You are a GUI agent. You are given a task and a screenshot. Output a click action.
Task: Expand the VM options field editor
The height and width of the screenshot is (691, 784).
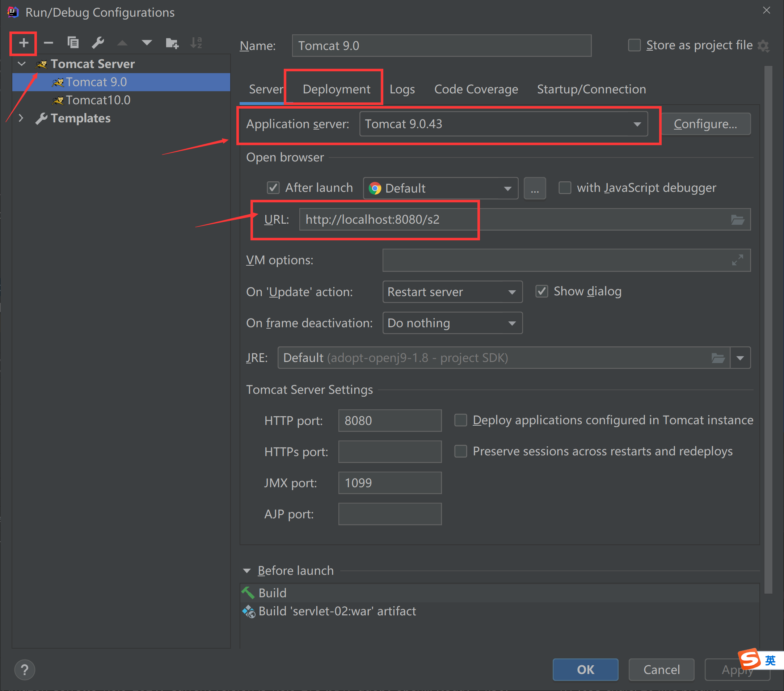coord(737,260)
